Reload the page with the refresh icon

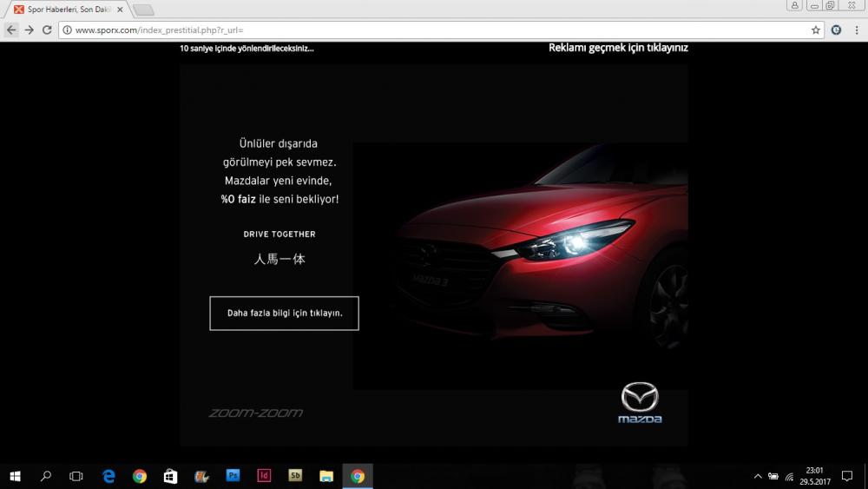click(47, 30)
